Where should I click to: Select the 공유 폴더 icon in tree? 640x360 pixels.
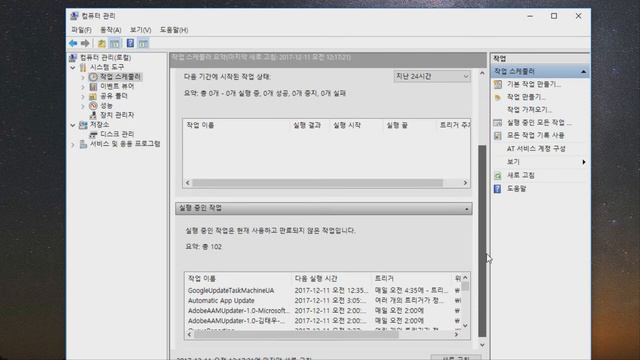(93, 96)
